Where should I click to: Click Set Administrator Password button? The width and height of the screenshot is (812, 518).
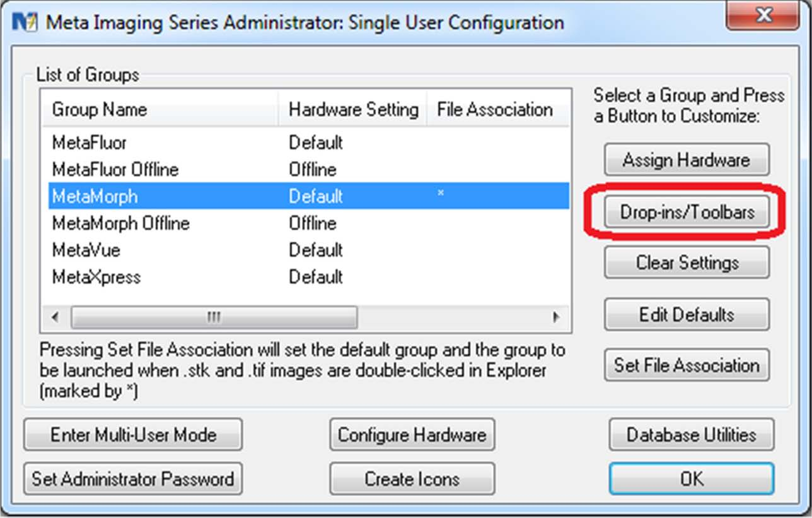133,479
